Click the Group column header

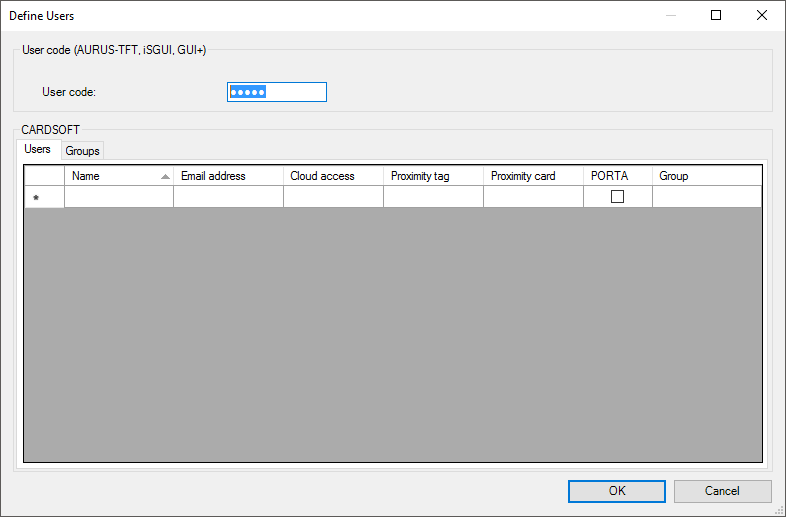(706, 176)
